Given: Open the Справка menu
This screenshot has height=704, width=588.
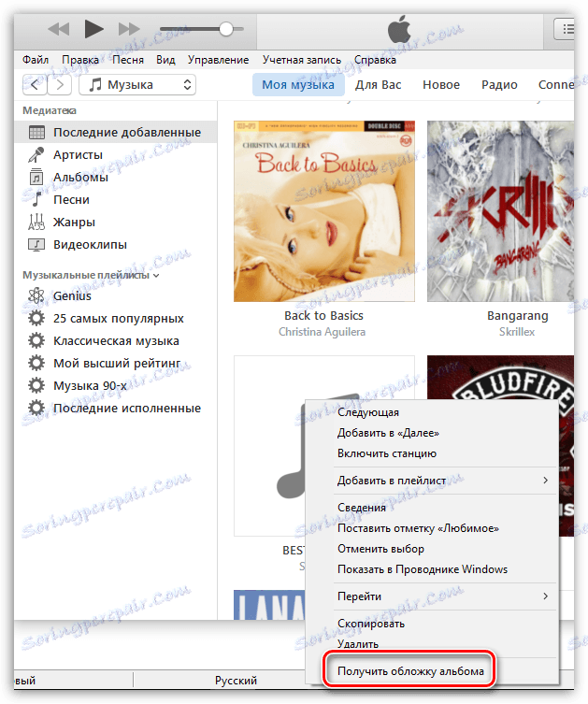Looking at the screenshot, I should [x=375, y=60].
